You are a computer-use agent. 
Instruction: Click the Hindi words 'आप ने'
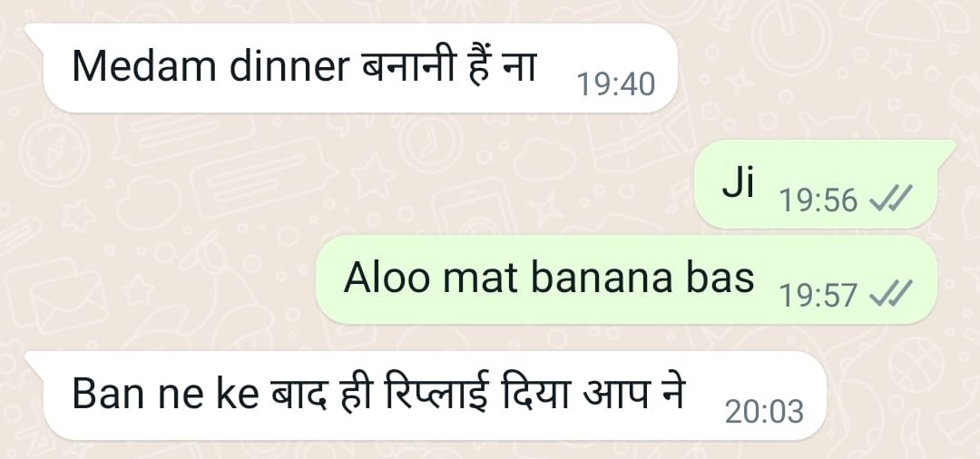(x=633, y=394)
